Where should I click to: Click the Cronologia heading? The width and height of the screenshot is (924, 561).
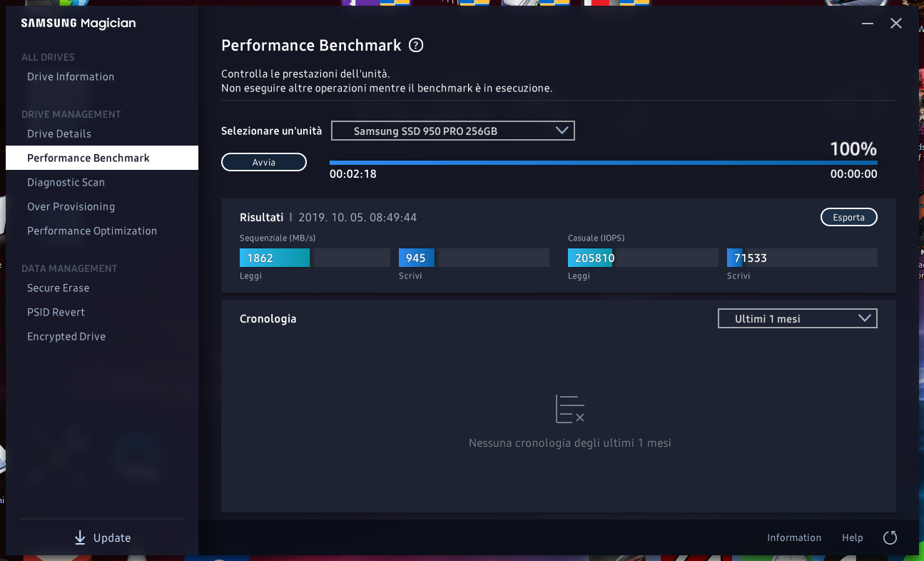click(x=268, y=319)
